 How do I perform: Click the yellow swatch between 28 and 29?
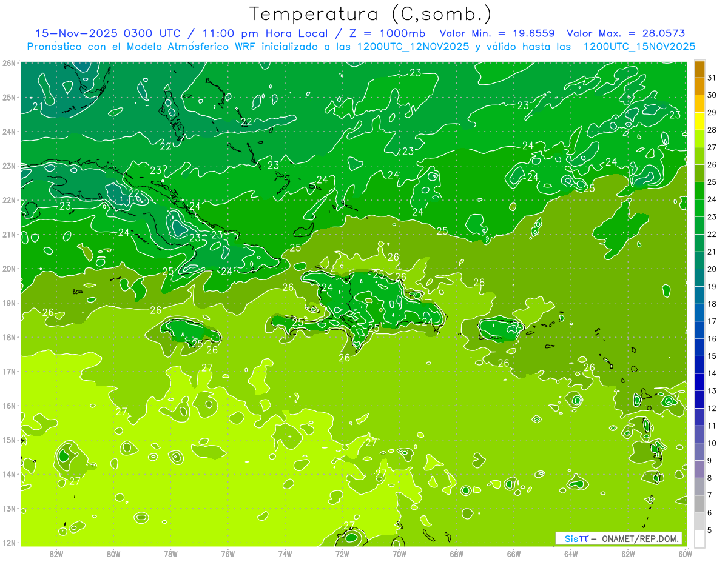pyautogui.click(x=699, y=121)
